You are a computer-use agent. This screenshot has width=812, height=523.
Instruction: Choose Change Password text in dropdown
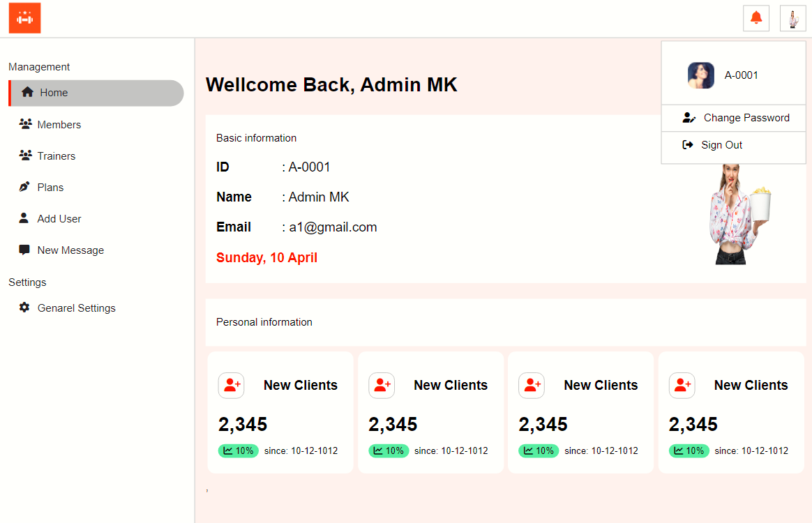click(x=746, y=118)
